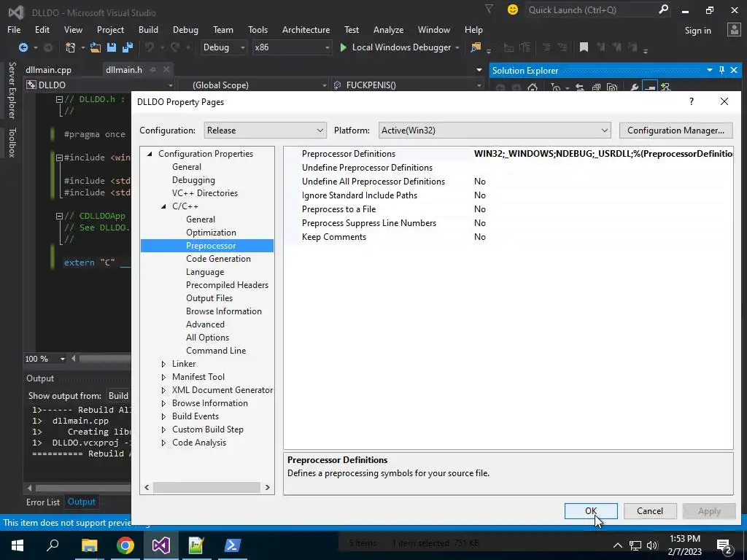Open PowerShell from the taskbar
The image size is (747, 560).
point(233,545)
